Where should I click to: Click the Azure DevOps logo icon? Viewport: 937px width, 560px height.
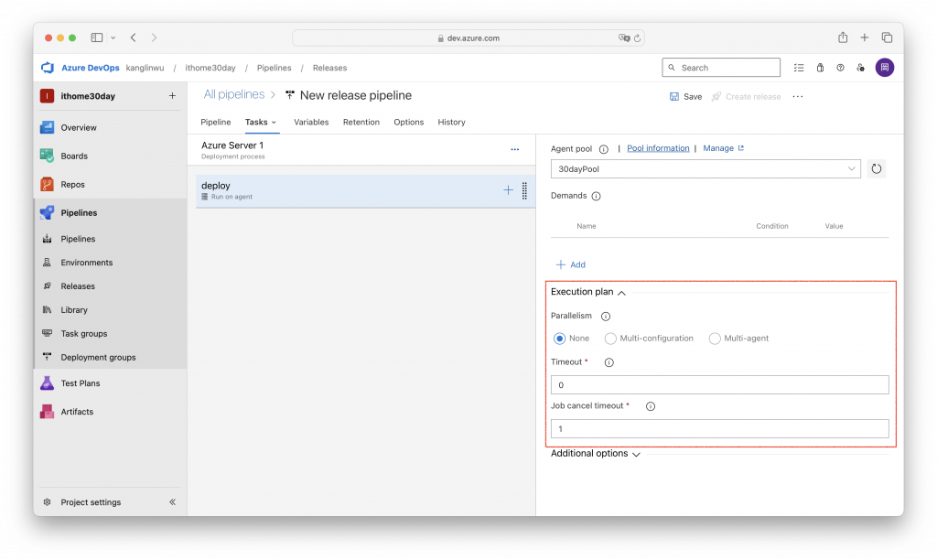tap(48, 68)
